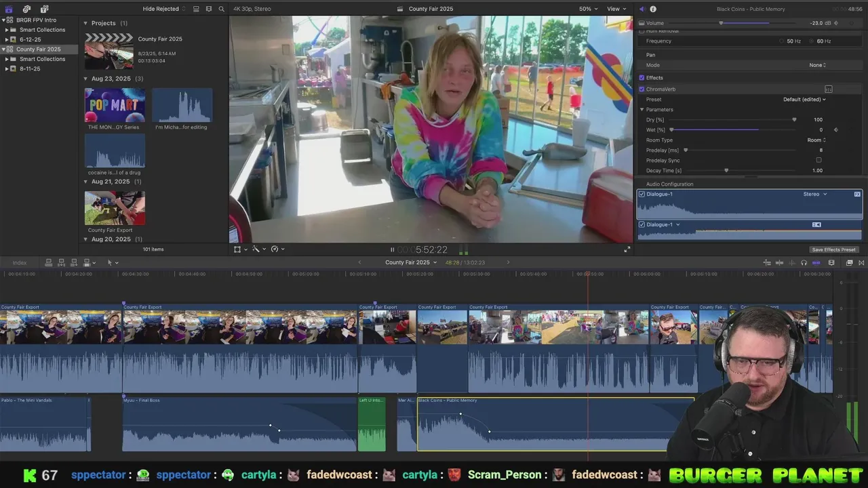Open the County Fair 2025 timeline menu
This screenshot has width=868, height=488.
(x=411, y=262)
